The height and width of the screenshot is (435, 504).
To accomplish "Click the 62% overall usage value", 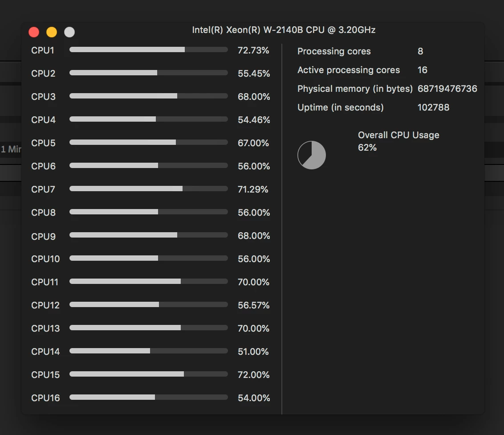I will tap(367, 148).
